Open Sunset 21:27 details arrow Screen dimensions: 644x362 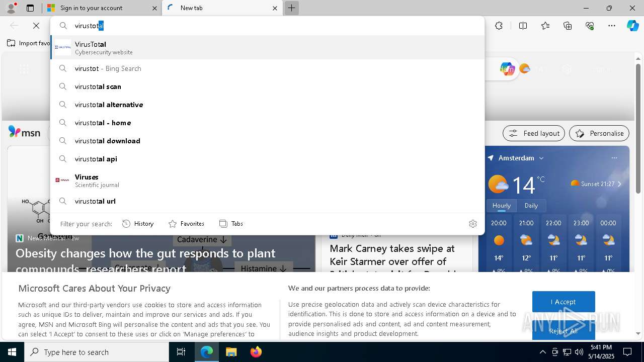619,184
